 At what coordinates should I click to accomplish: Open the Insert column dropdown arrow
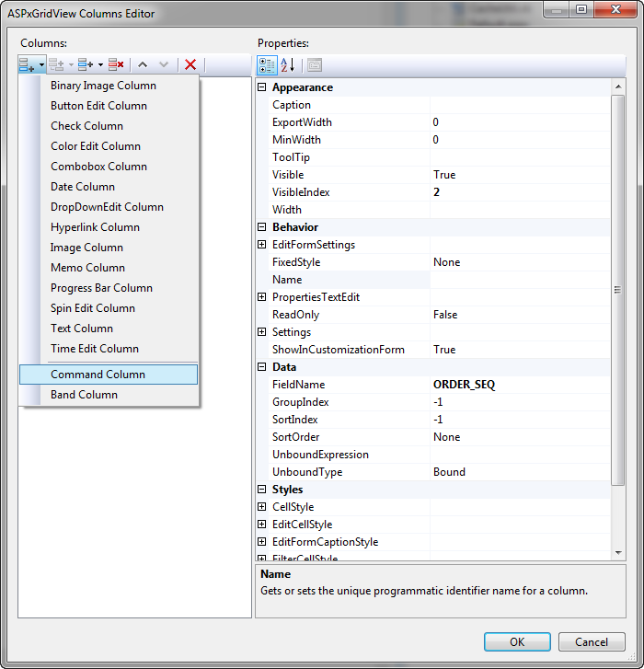click(71, 64)
